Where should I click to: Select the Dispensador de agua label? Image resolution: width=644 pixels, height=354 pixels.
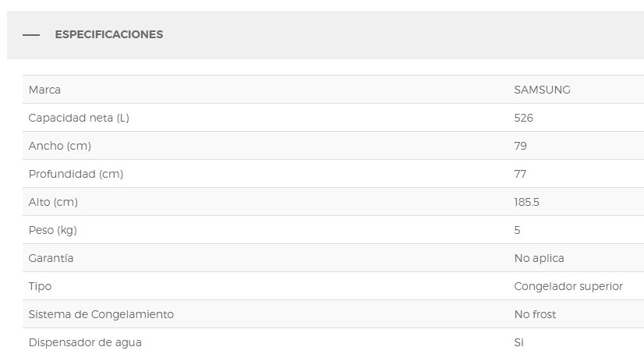click(x=85, y=342)
